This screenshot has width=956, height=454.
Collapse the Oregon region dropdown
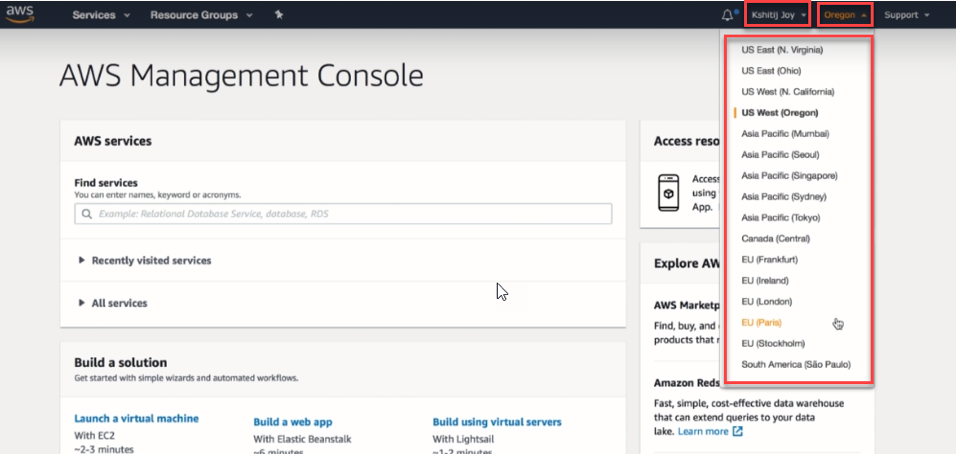[x=845, y=15]
